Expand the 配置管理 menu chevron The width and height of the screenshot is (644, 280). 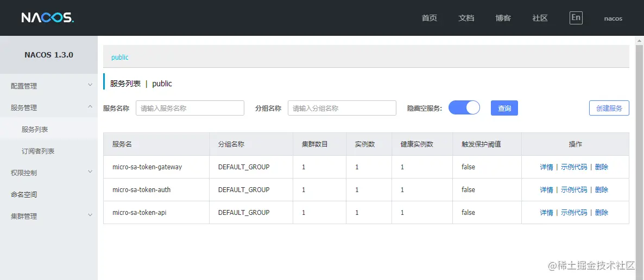click(x=90, y=85)
